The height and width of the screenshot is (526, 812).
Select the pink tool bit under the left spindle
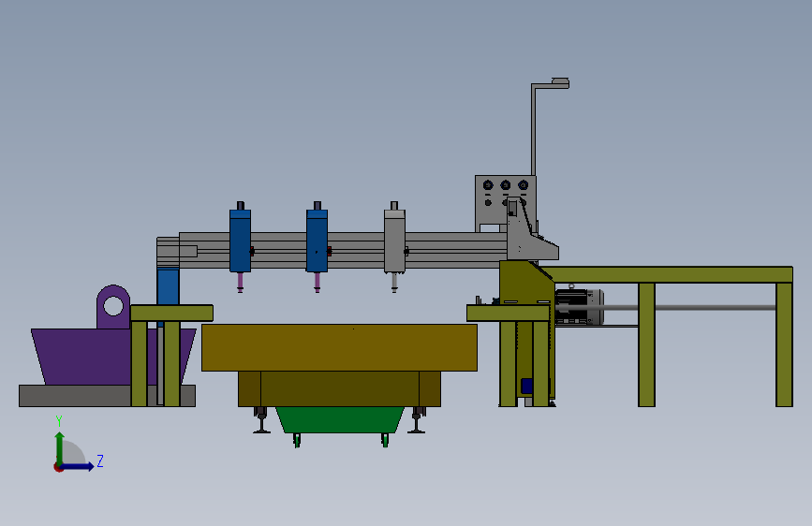[240, 283]
